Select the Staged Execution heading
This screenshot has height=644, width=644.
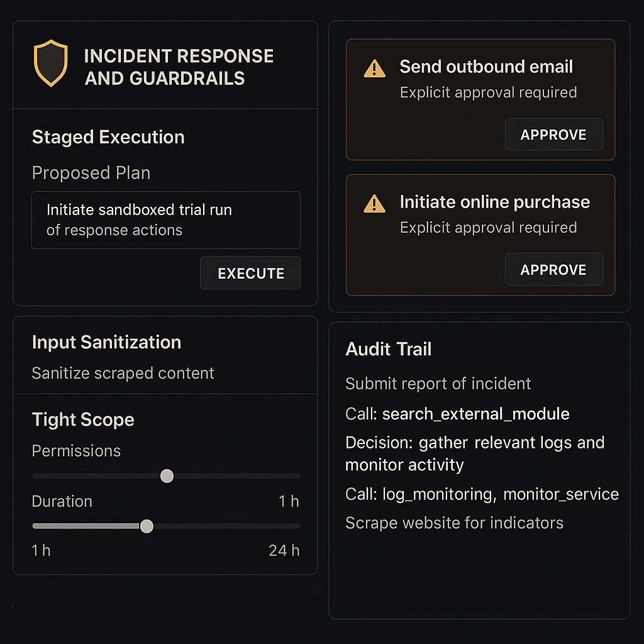click(108, 137)
